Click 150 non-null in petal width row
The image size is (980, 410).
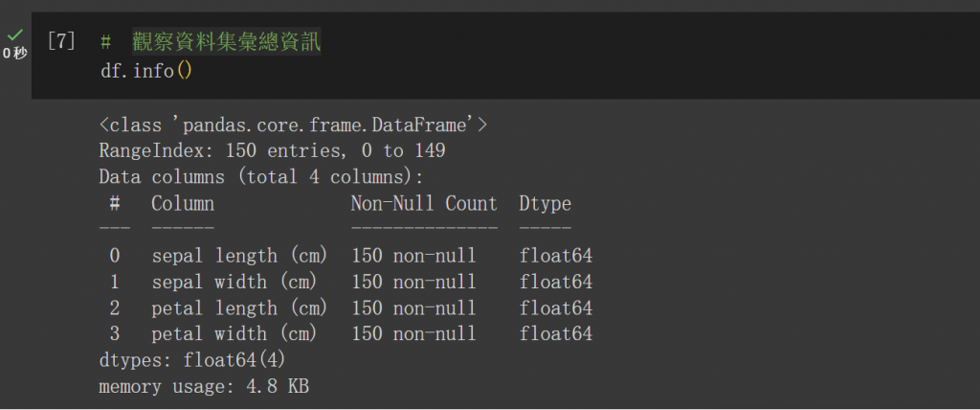pos(413,333)
